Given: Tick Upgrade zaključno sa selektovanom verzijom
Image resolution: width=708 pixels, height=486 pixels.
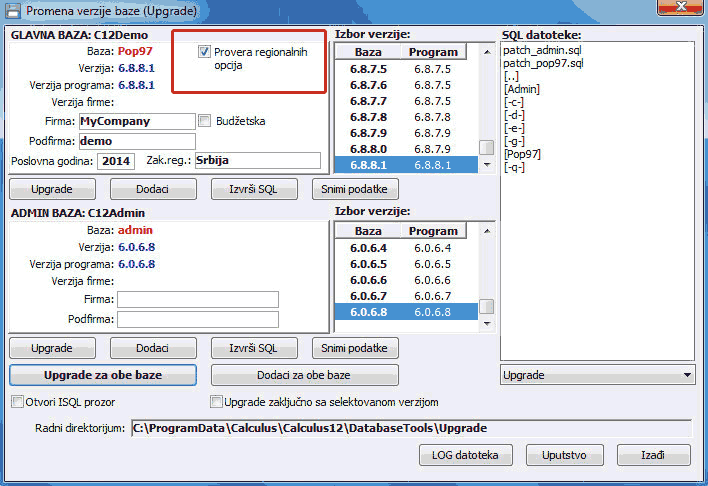Looking at the screenshot, I should pos(217,402).
